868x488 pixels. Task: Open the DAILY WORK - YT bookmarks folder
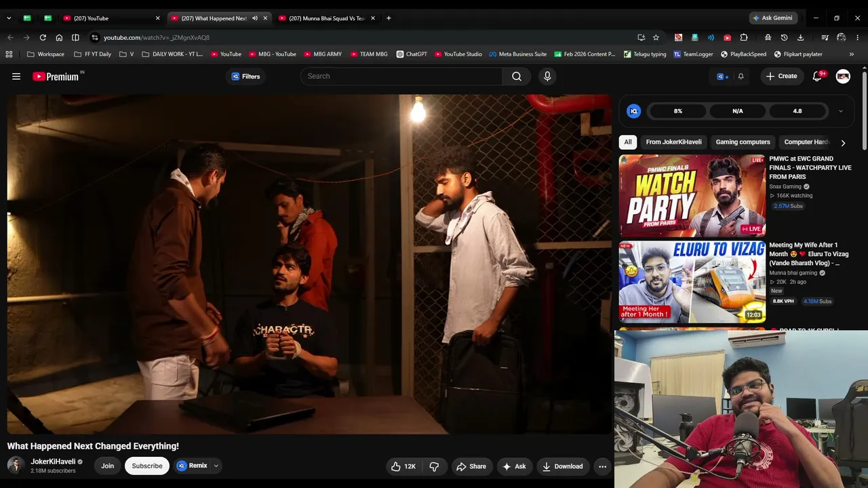[172, 54]
